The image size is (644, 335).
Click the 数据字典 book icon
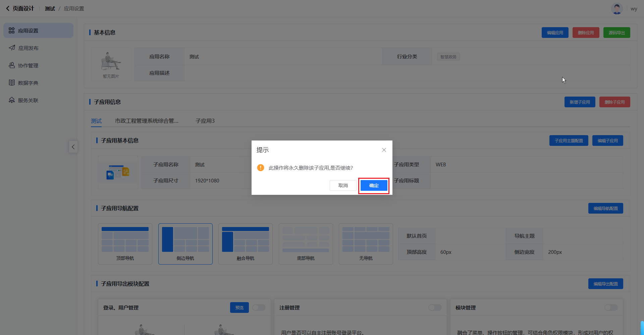coord(12,83)
